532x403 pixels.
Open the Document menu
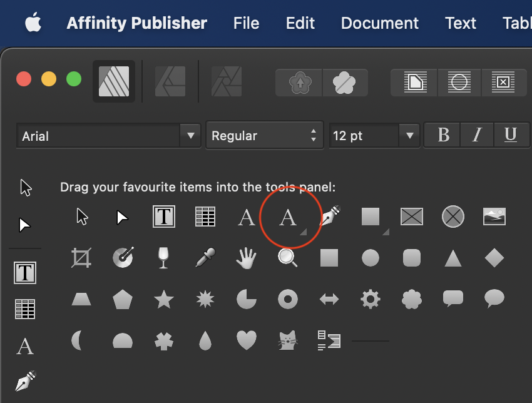coord(379,23)
